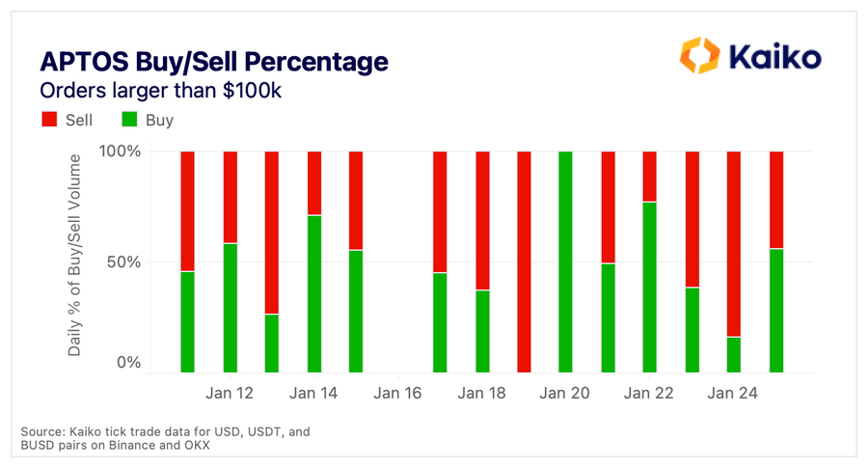Click the Kaiko brand name text
Screen dimensions: 868x468
click(x=774, y=57)
